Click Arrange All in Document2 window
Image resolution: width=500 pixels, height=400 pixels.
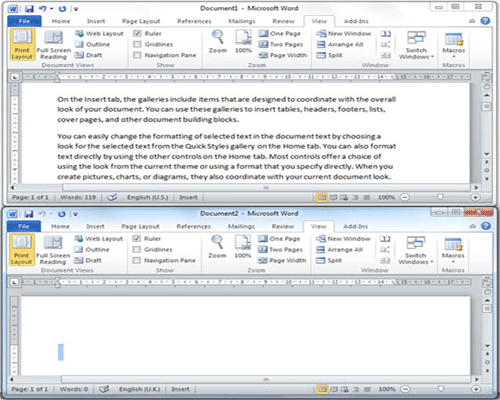point(339,250)
